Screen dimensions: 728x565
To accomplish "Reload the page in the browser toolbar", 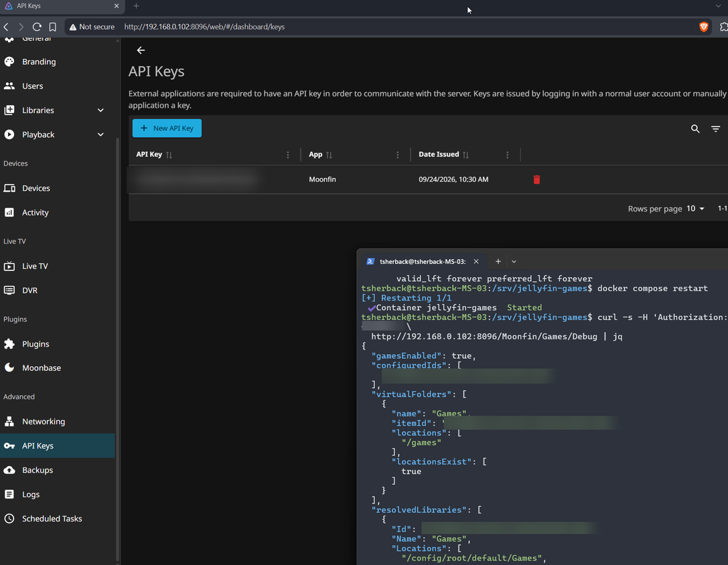I will tap(37, 27).
